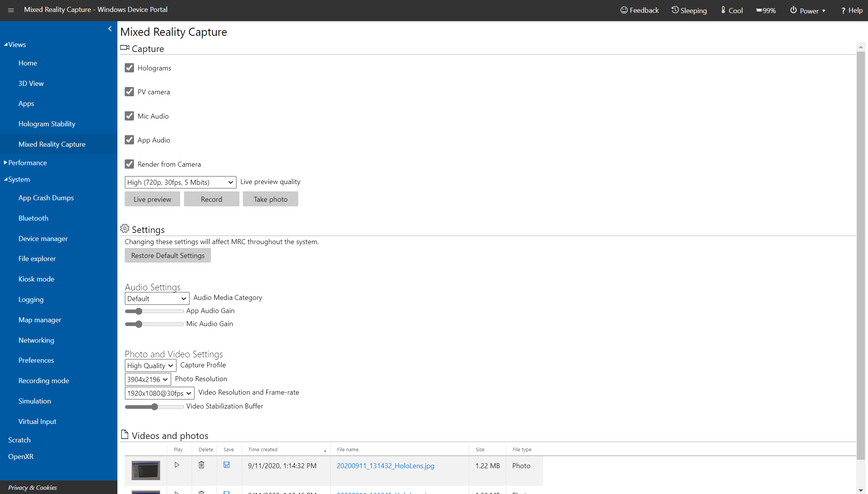Click the Play icon for the first photo

point(177,466)
